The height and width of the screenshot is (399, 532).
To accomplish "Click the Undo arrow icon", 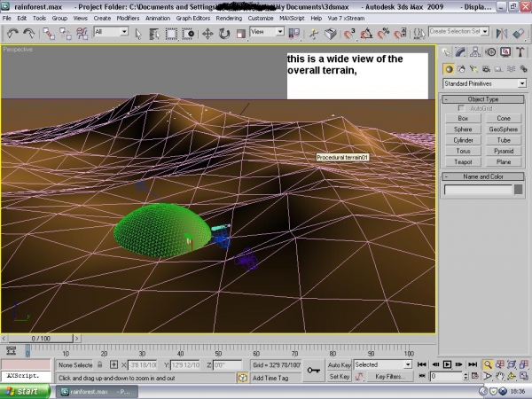I will point(12,34).
